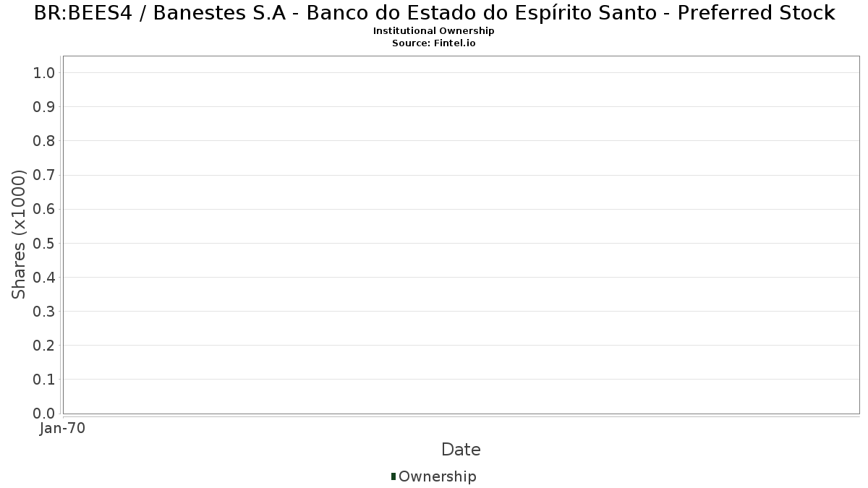Select the 0.3 y-axis tick label
The width and height of the screenshot is (868, 488).
pos(44,311)
